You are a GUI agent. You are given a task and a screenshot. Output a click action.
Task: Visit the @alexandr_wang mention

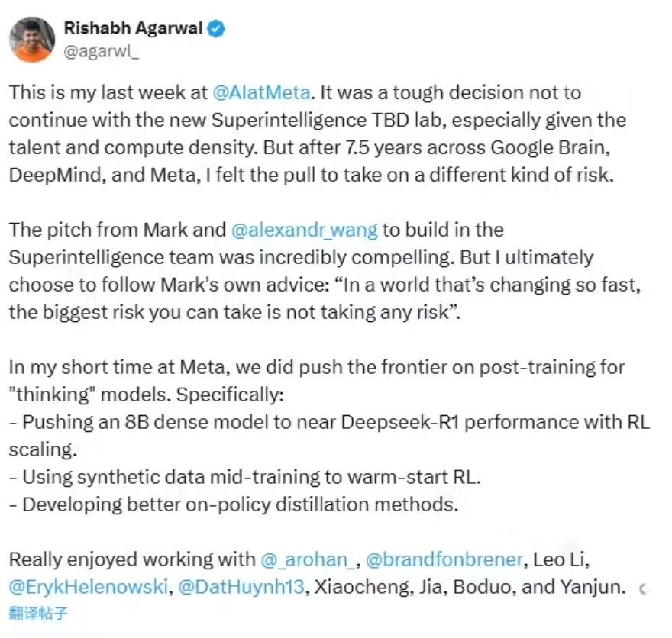pos(304,230)
